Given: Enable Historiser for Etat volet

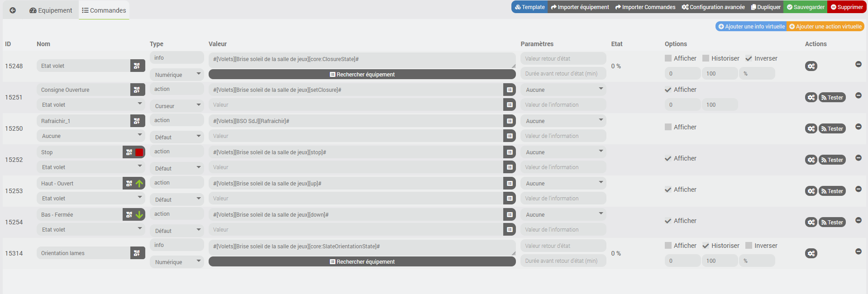Looking at the screenshot, I should [x=706, y=58].
